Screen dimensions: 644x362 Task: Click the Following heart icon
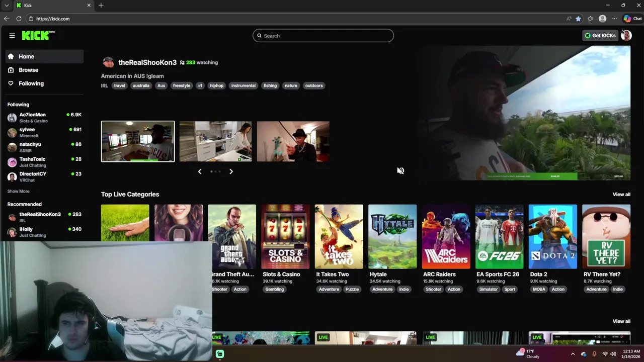[x=11, y=83]
